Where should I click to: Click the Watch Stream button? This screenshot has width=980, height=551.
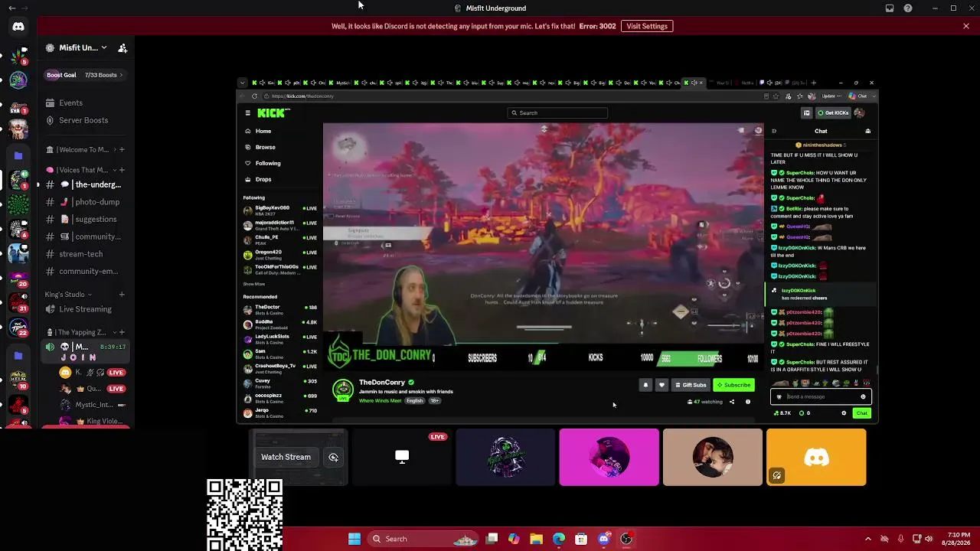(286, 457)
